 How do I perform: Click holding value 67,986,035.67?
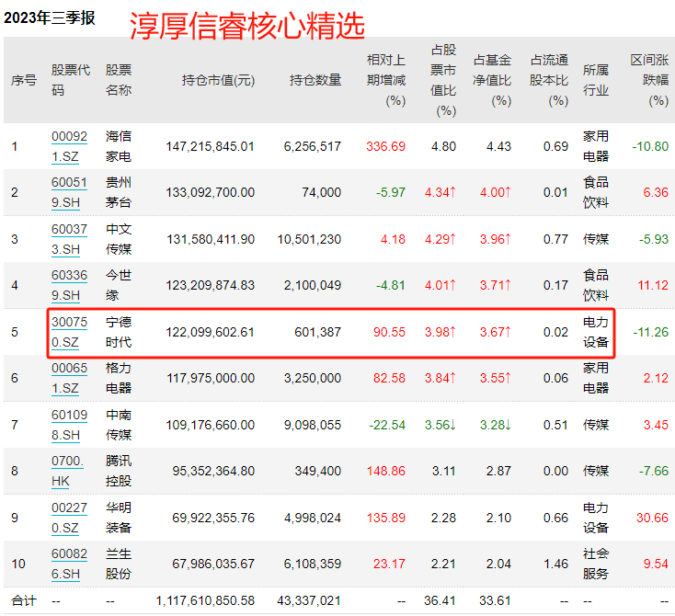tap(213, 564)
